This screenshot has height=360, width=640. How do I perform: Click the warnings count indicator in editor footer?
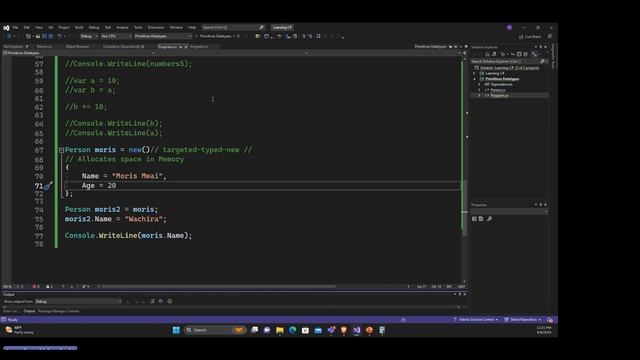click(x=49, y=287)
